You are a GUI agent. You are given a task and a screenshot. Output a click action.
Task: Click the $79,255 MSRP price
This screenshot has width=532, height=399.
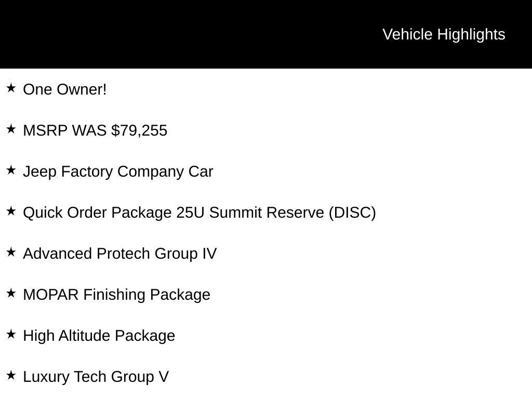pos(139,130)
